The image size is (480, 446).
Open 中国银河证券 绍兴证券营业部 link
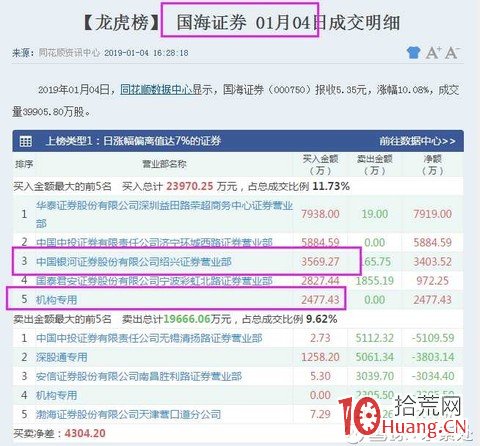coord(134,262)
